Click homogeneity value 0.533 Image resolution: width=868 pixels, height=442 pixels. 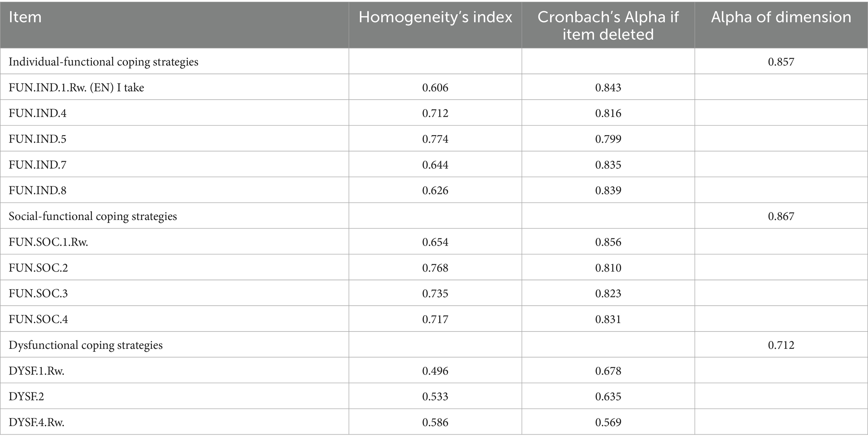[x=435, y=397]
